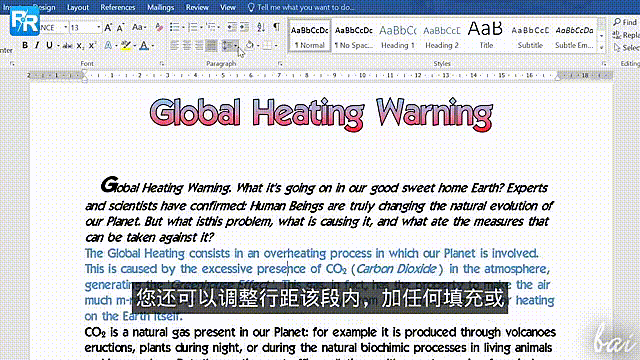The image size is (640, 360).
Task: Toggle underline with the U button
Action: 49,45
